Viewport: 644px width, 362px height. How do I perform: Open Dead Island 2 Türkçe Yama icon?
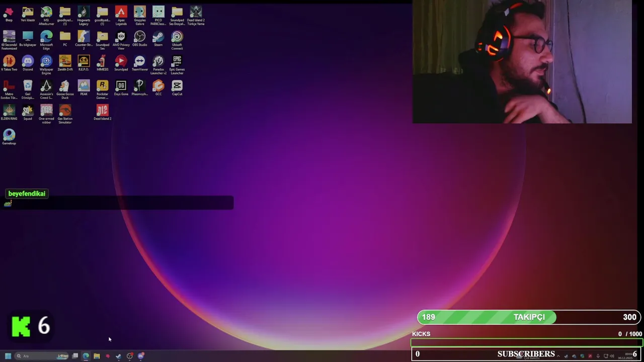pos(196,16)
